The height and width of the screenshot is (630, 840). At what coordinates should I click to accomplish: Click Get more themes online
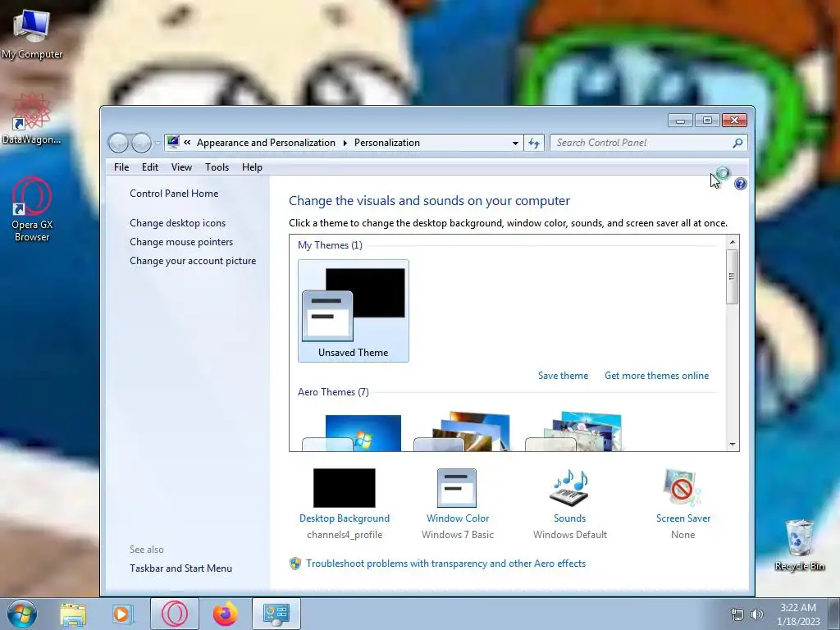(657, 376)
